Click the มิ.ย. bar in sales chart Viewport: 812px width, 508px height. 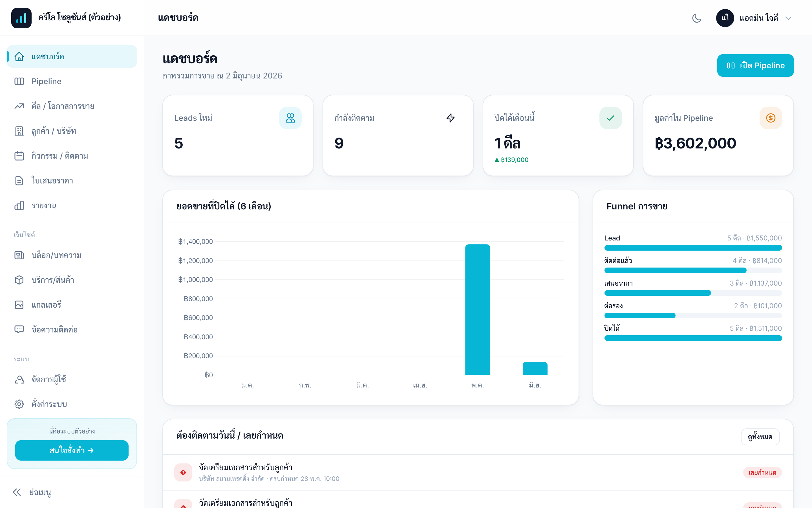(535, 368)
